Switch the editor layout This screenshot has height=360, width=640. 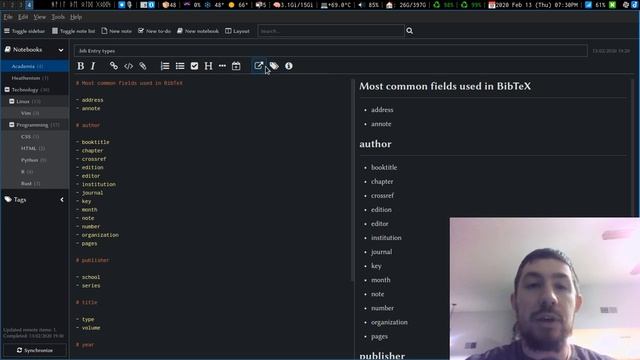pyautogui.click(x=237, y=31)
